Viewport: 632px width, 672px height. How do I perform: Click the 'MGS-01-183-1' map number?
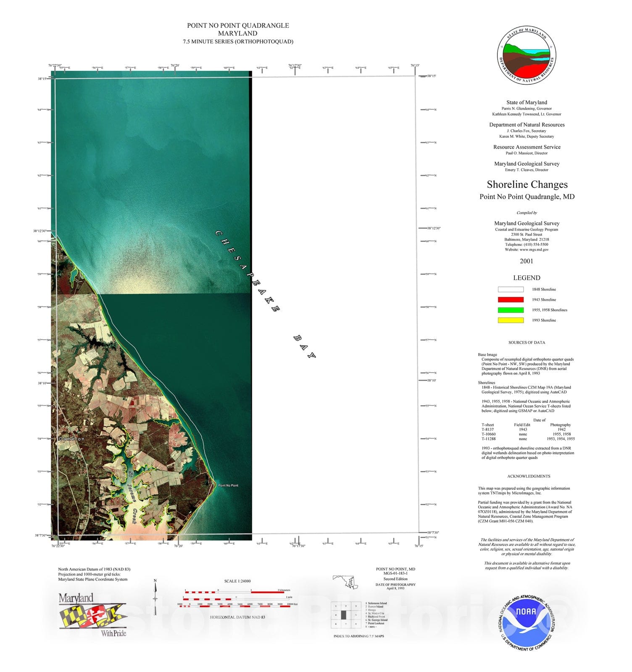[x=395, y=573]
